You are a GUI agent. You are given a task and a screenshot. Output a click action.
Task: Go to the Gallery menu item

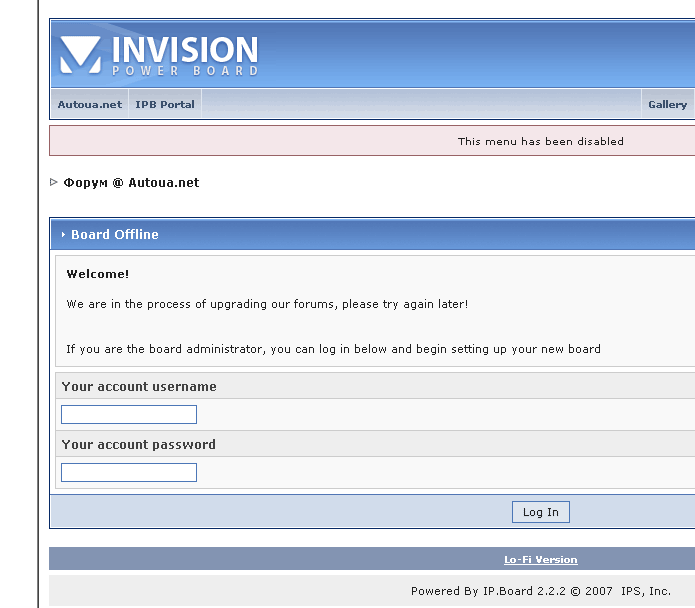[667, 104]
